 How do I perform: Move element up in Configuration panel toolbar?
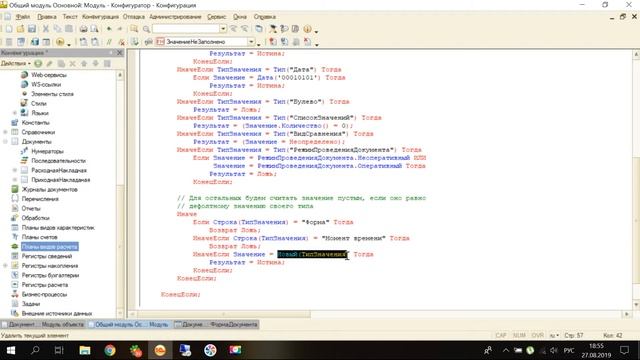84,63
